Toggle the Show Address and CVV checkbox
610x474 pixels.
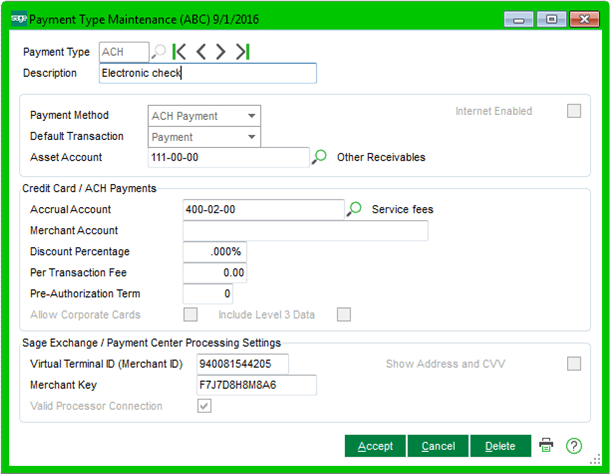pyautogui.click(x=574, y=363)
